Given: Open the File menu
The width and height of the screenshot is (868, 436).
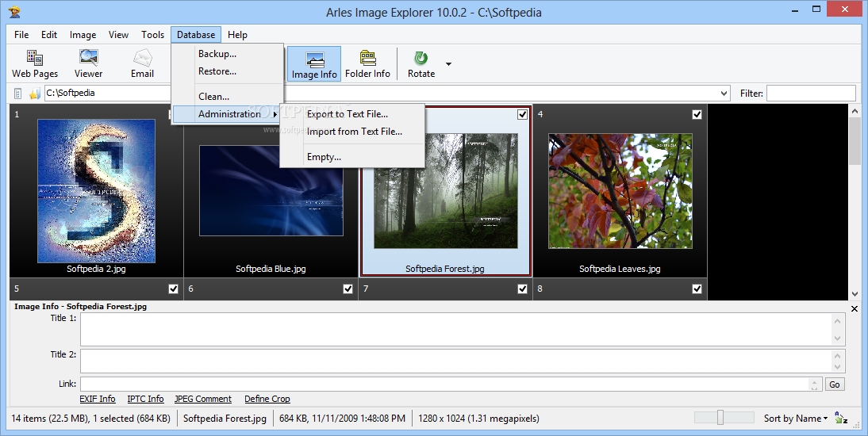Looking at the screenshot, I should 21,35.
